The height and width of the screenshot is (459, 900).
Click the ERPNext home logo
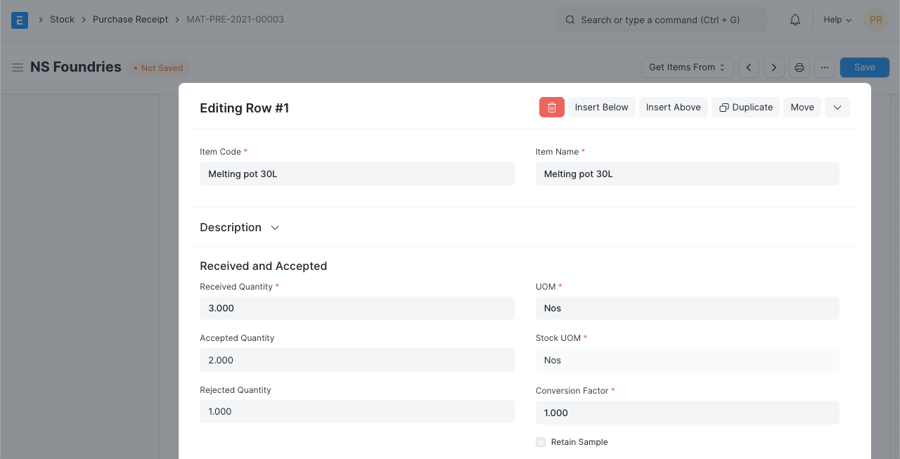(x=19, y=19)
